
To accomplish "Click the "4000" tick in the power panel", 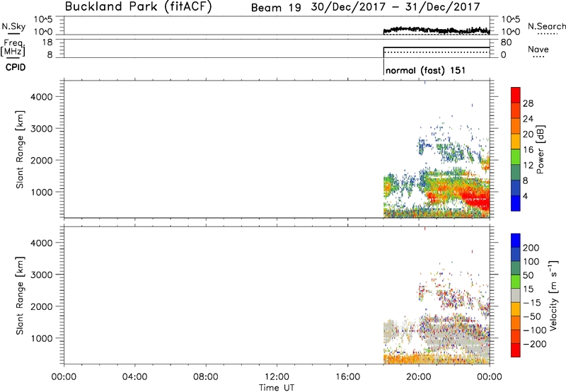I will 41,97.
